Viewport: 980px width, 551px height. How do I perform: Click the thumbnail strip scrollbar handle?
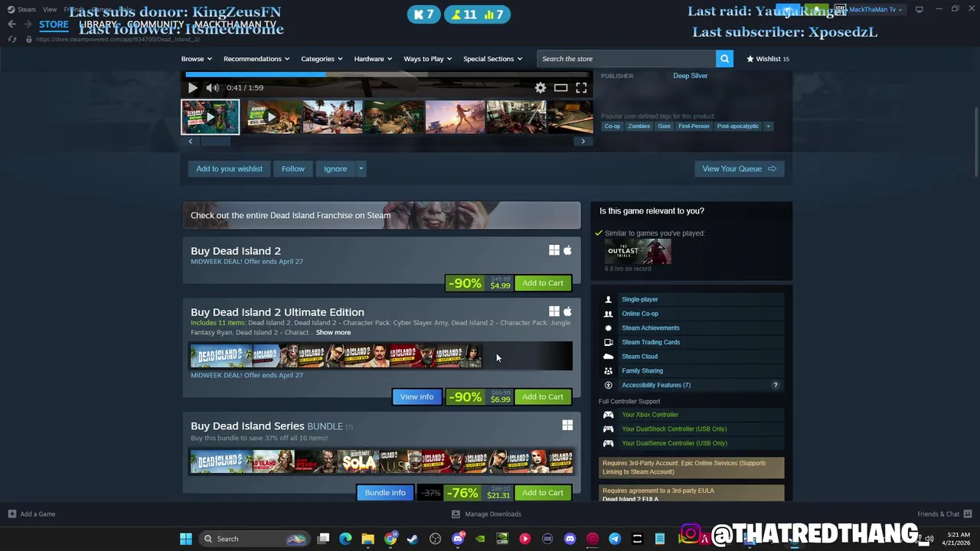[x=215, y=141]
